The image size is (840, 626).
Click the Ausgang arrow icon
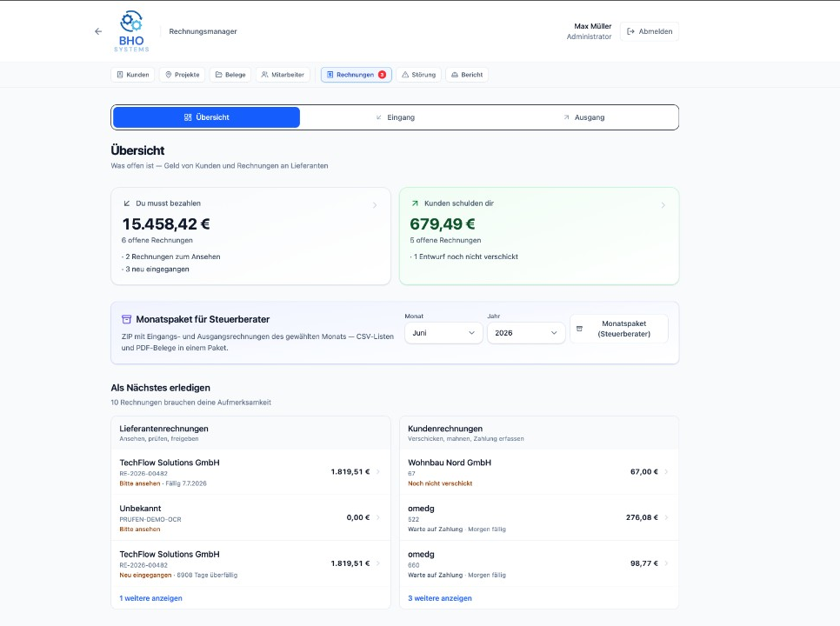click(566, 117)
